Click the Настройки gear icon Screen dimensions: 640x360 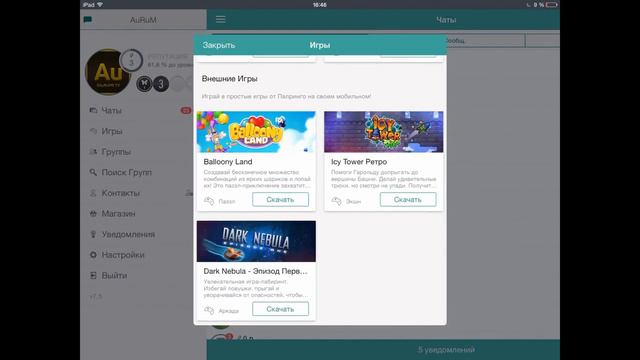click(x=93, y=255)
